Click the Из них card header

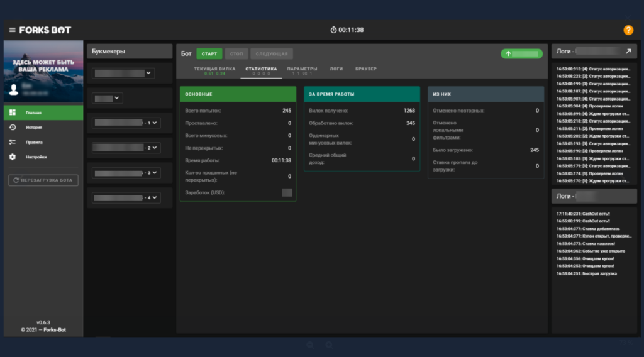pos(486,94)
